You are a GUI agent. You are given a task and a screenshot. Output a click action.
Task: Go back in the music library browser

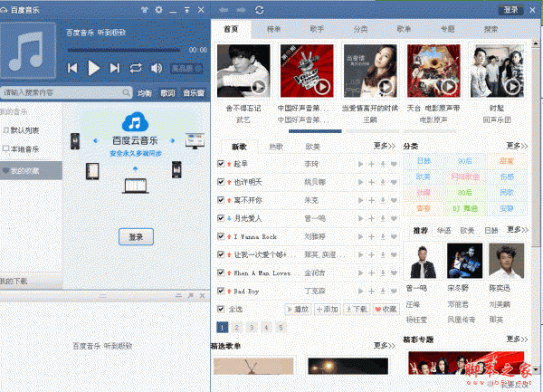(x=224, y=10)
